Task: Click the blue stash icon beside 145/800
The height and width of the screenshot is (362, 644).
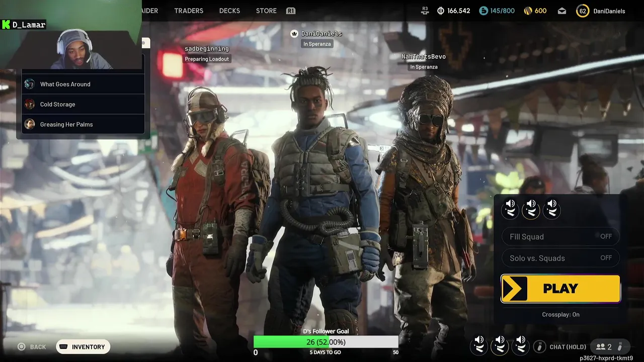Action: (x=484, y=11)
